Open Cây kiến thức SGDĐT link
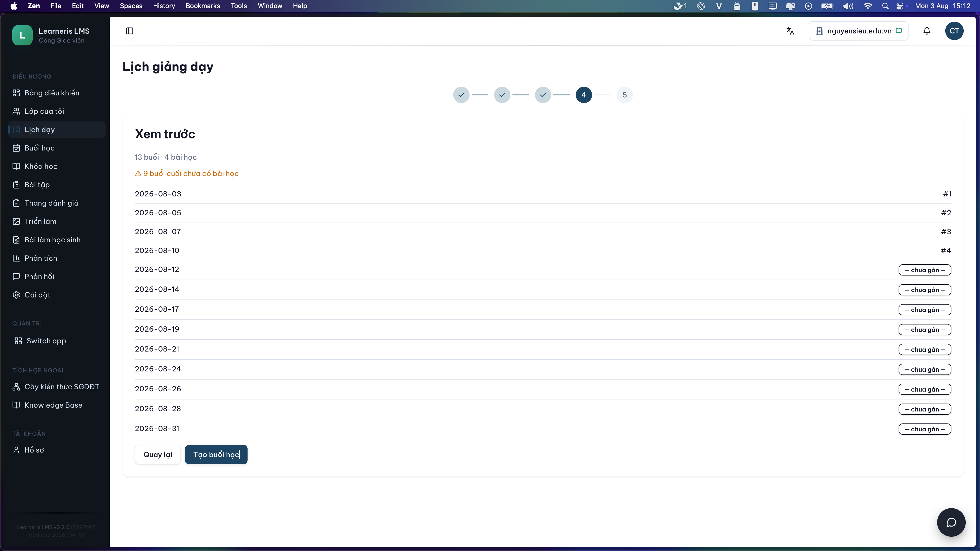The image size is (980, 551). coord(57,387)
